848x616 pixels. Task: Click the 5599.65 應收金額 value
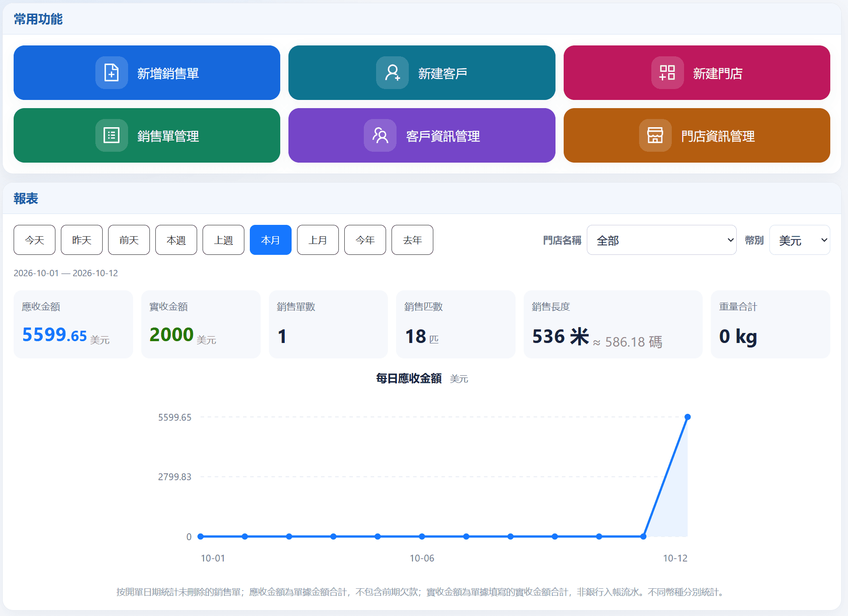[x=55, y=335]
